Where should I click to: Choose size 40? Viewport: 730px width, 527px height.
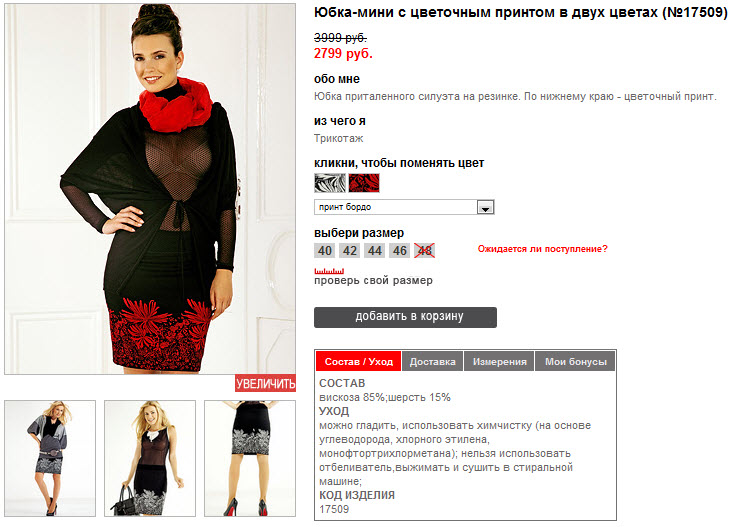[325, 251]
